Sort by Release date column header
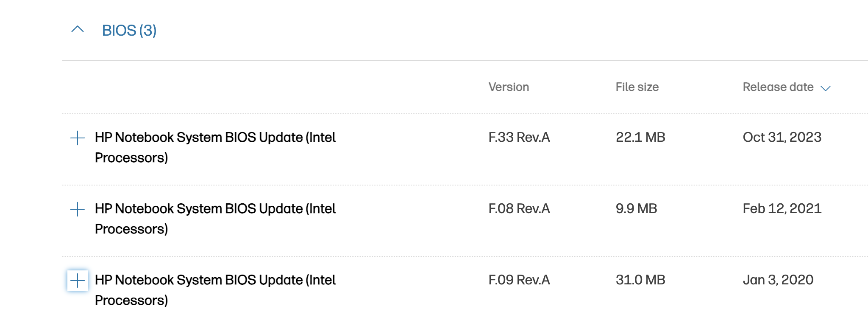 (778, 87)
